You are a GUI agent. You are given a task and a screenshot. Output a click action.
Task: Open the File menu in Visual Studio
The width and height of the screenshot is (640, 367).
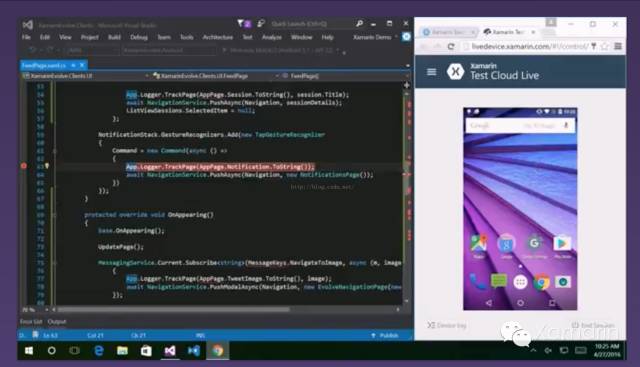tap(26, 37)
